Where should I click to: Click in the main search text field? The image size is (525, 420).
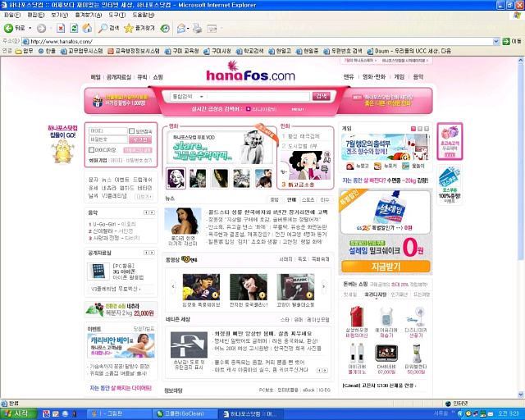[x=258, y=97]
